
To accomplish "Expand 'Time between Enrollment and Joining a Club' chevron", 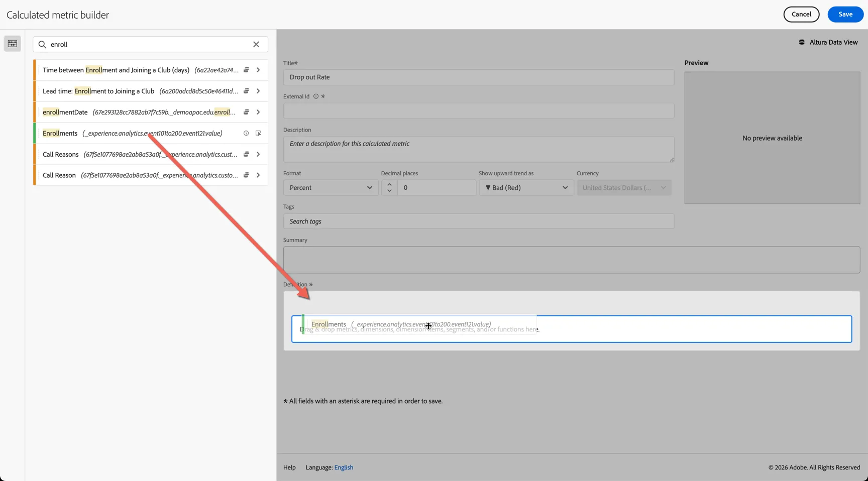I will (258, 70).
